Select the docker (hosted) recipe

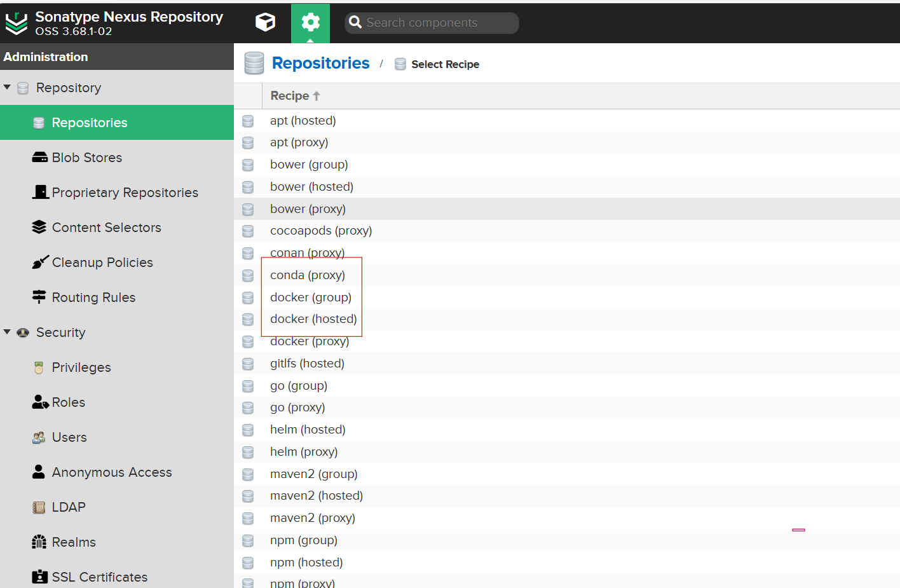point(567,319)
